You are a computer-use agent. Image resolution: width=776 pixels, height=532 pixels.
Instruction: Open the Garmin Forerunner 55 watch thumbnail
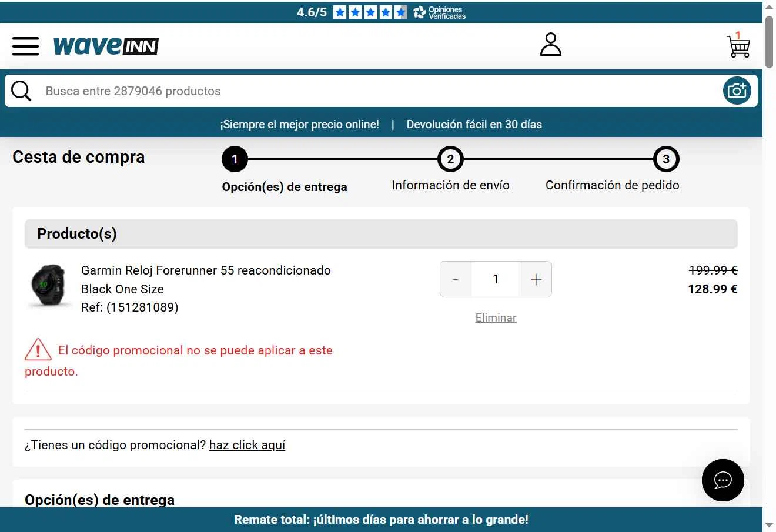[x=48, y=285]
